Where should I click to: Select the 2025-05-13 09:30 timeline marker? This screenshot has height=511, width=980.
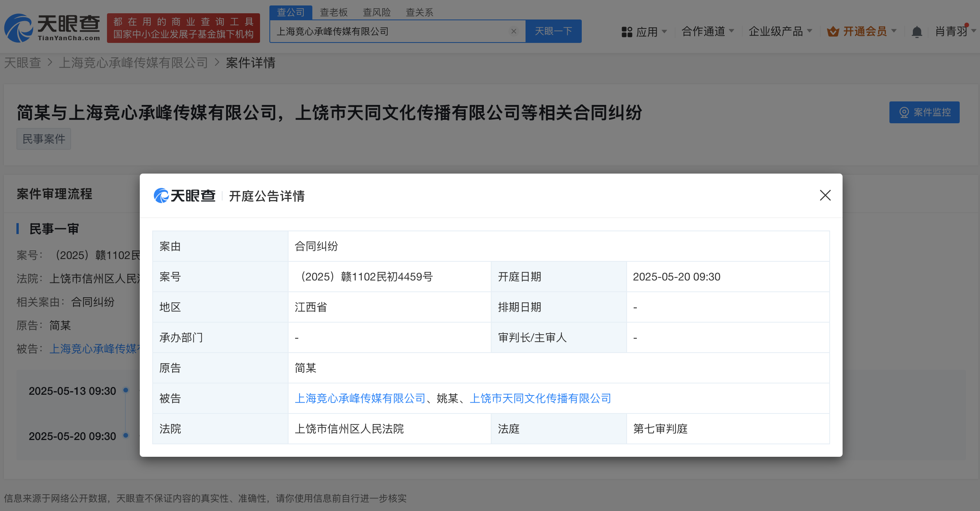126,390
